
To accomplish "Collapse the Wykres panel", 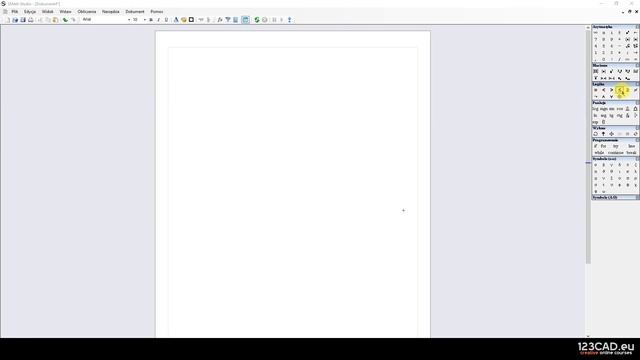I will click(x=638, y=128).
